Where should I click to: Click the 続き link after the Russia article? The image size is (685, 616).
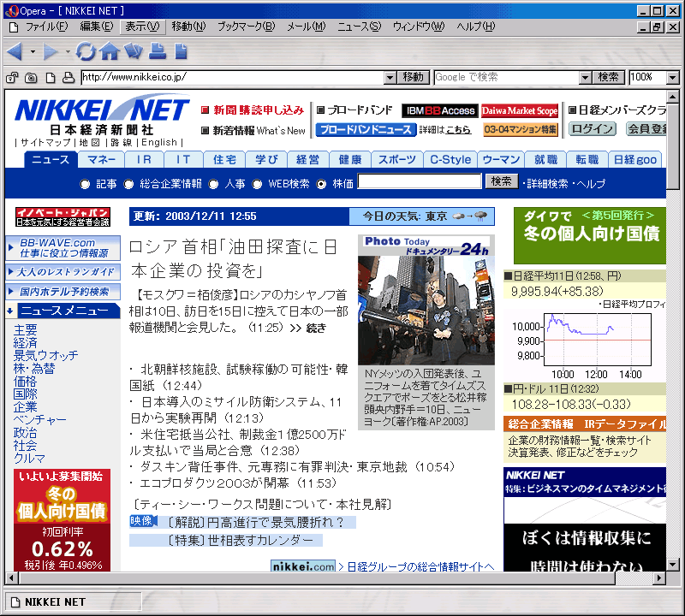pos(316,328)
